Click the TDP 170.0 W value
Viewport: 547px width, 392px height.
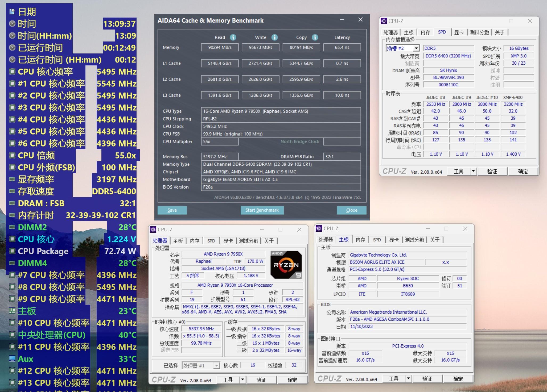pyautogui.click(x=255, y=261)
